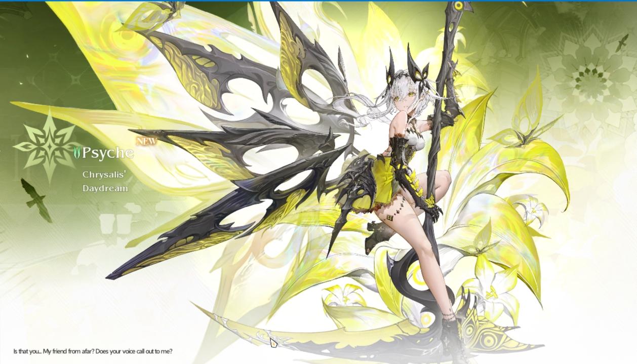Click the character name Psyche
The width and height of the screenshot is (637, 364).
[107, 153]
